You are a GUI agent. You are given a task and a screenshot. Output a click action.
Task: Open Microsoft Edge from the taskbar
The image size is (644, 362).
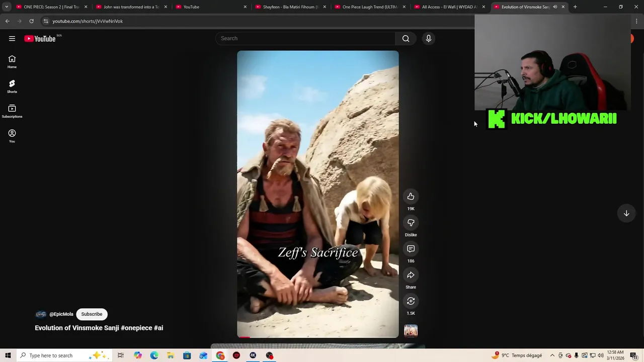tap(154, 355)
